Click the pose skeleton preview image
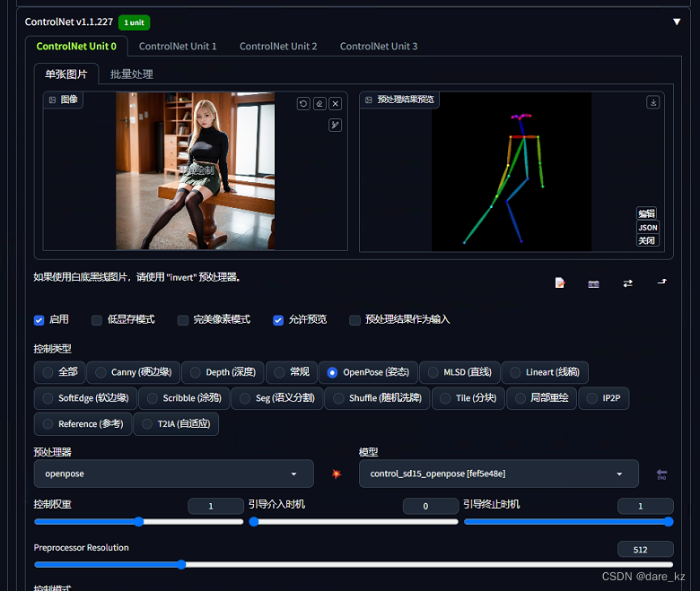The width and height of the screenshot is (700, 591). pyautogui.click(x=512, y=171)
